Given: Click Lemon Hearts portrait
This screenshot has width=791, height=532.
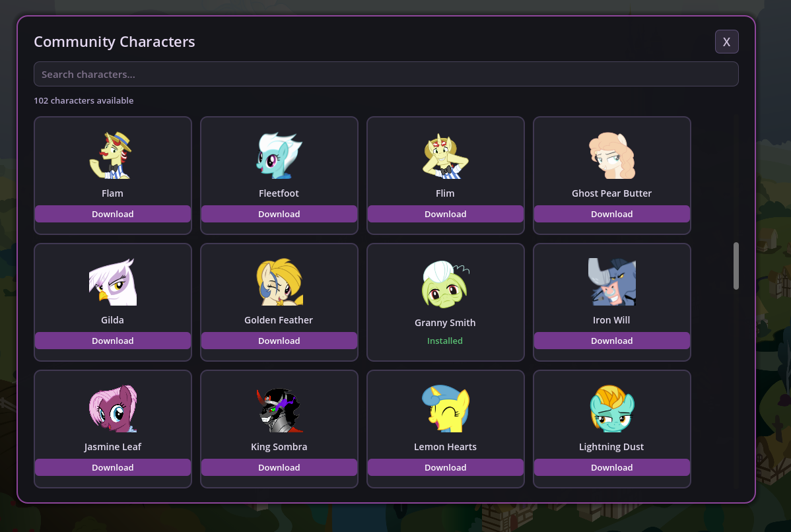Looking at the screenshot, I should coord(446,409).
